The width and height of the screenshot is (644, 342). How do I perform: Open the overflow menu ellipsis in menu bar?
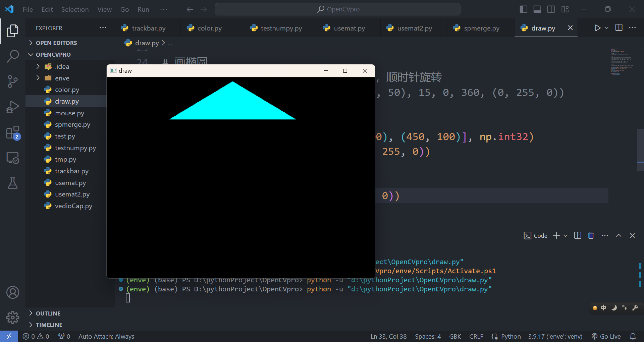(x=163, y=9)
